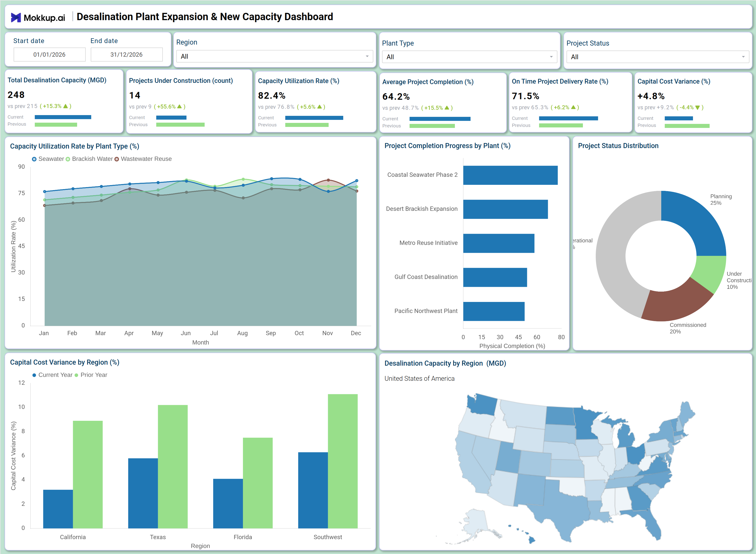Click down-arrow icon in Capital Cost Variance card
The image size is (756, 554).
(x=698, y=108)
